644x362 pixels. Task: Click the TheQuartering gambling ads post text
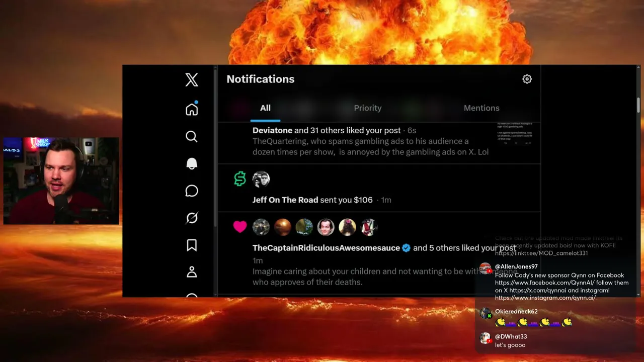point(370,146)
